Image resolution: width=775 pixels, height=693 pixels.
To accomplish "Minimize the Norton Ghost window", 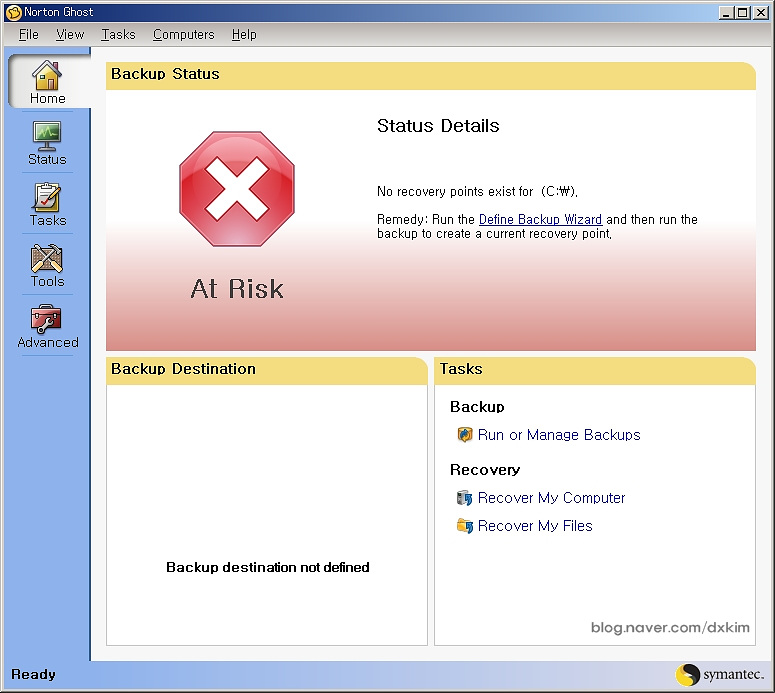I will (726, 13).
